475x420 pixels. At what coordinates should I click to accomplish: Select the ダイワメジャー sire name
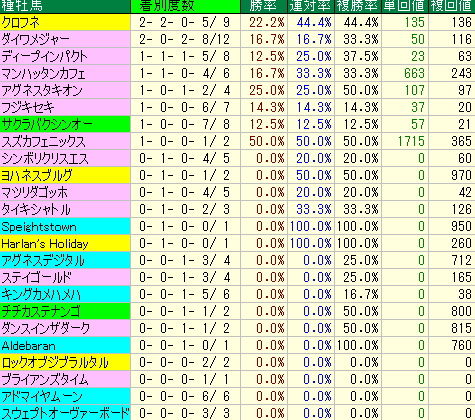click(x=35, y=39)
